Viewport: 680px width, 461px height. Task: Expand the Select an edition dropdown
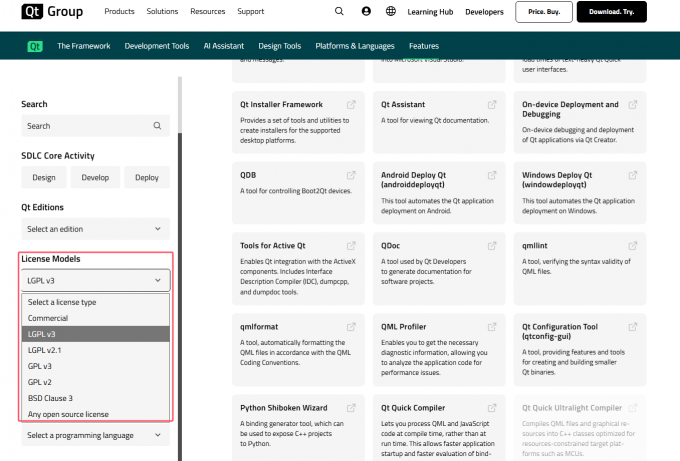point(95,229)
